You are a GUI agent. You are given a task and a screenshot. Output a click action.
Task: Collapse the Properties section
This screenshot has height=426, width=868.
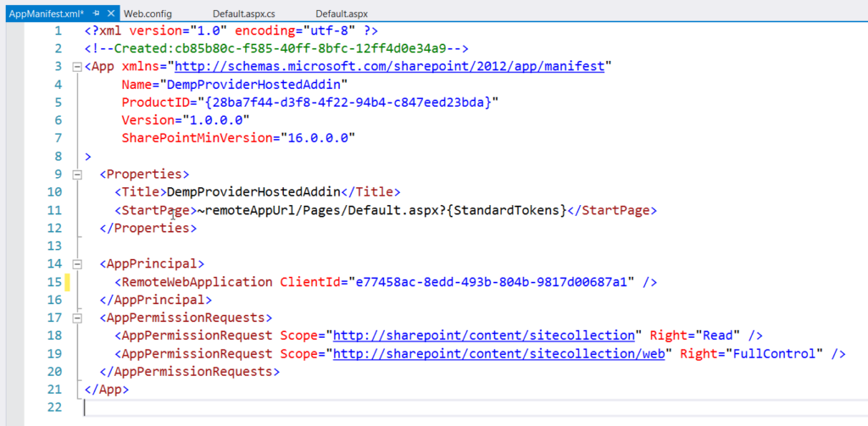[x=78, y=174]
